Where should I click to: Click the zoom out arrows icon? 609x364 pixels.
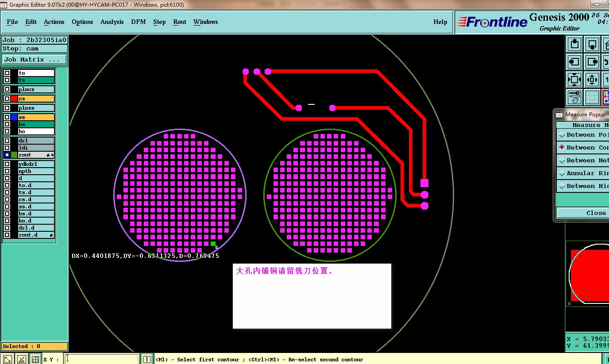click(x=592, y=80)
